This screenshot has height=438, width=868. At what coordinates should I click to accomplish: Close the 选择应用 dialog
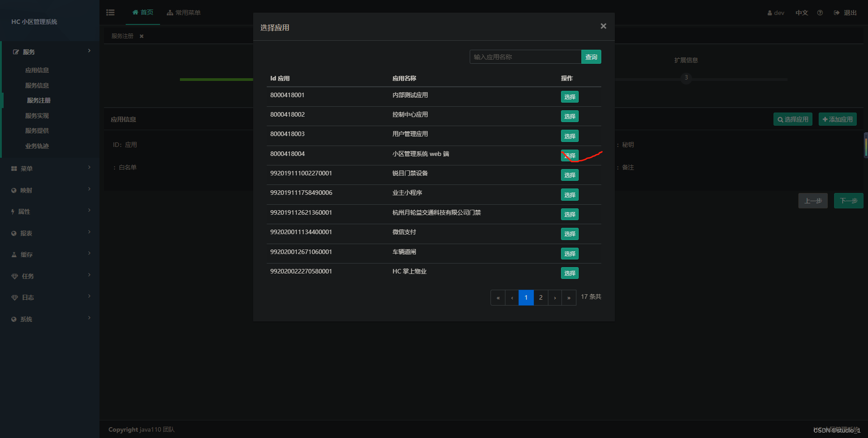[x=603, y=26]
